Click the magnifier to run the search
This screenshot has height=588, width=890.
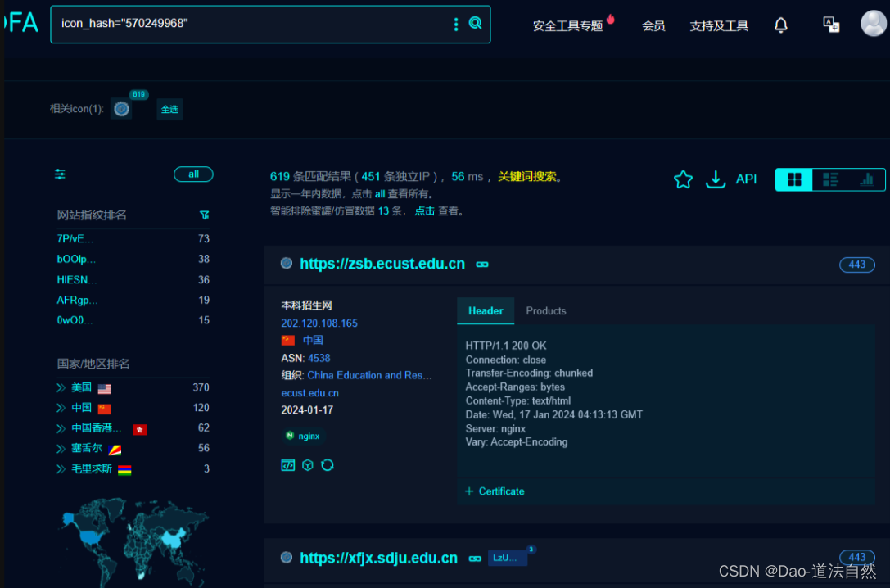pyautogui.click(x=475, y=25)
